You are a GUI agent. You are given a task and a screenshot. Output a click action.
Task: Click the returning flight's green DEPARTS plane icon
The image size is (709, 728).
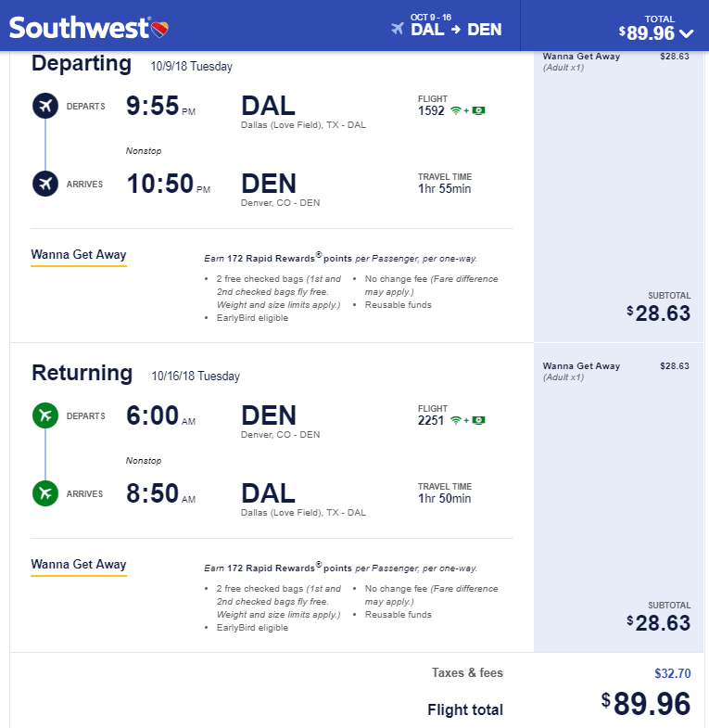coord(45,415)
